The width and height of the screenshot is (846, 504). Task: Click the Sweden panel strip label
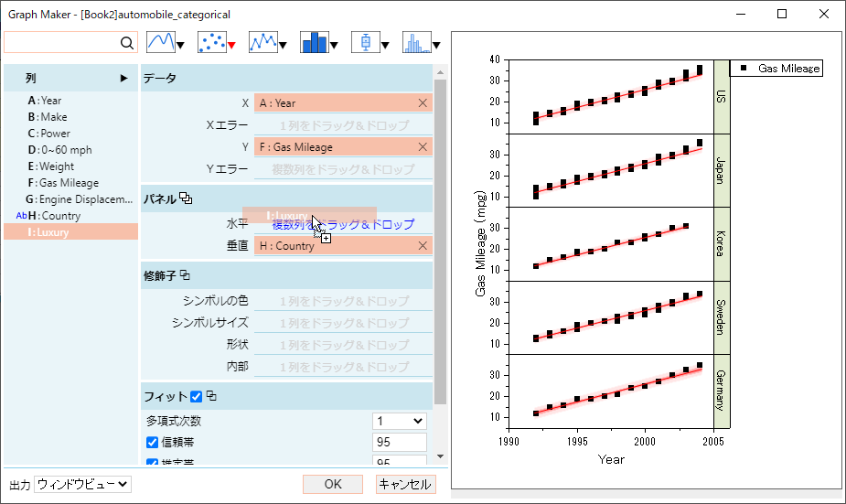[x=722, y=317]
